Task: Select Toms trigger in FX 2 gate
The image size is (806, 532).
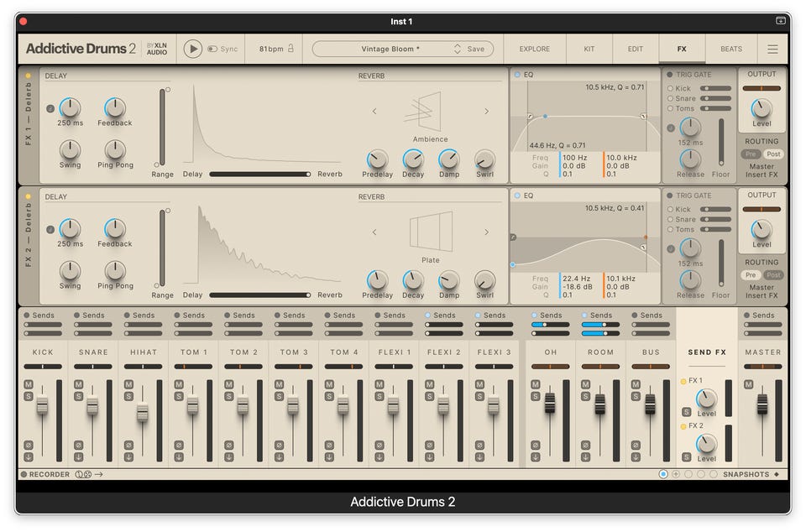Action: point(670,230)
